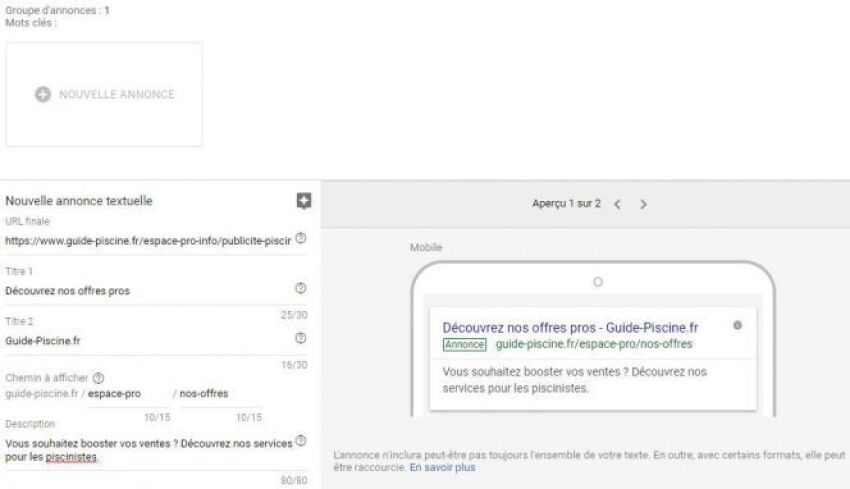Select the Titre 1 text field
The height and width of the screenshot is (489, 850).
[x=148, y=291]
